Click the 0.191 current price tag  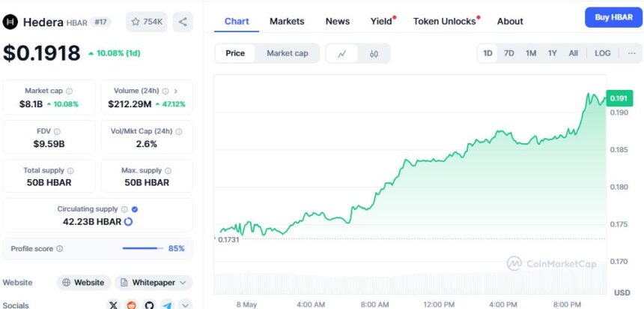(619, 98)
